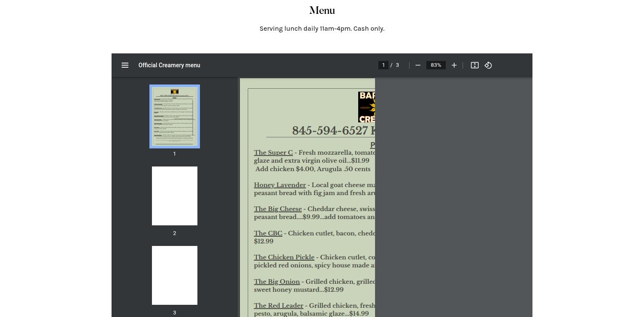Click the zoom in plus icon

coord(454,65)
